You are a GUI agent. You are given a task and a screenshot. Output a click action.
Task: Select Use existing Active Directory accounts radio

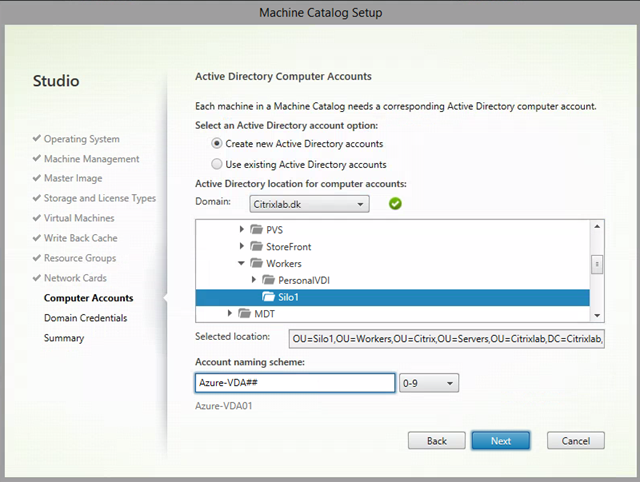(216, 164)
